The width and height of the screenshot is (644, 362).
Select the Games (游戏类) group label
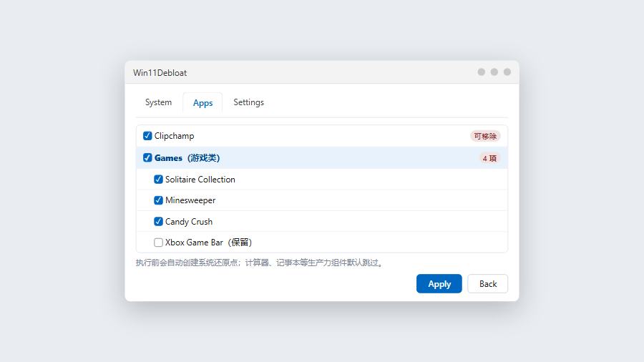(x=187, y=158)
